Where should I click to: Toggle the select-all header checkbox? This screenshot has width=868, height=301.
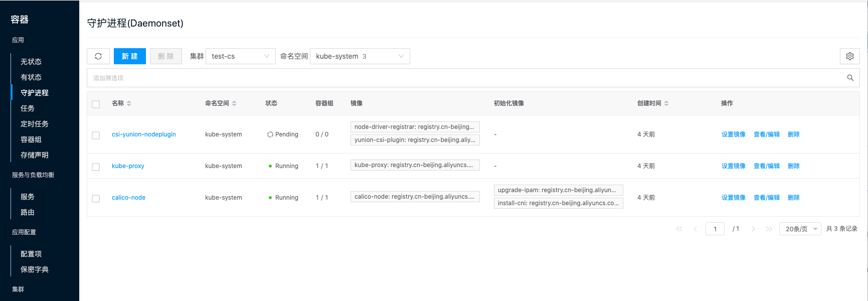coord(96,104)
